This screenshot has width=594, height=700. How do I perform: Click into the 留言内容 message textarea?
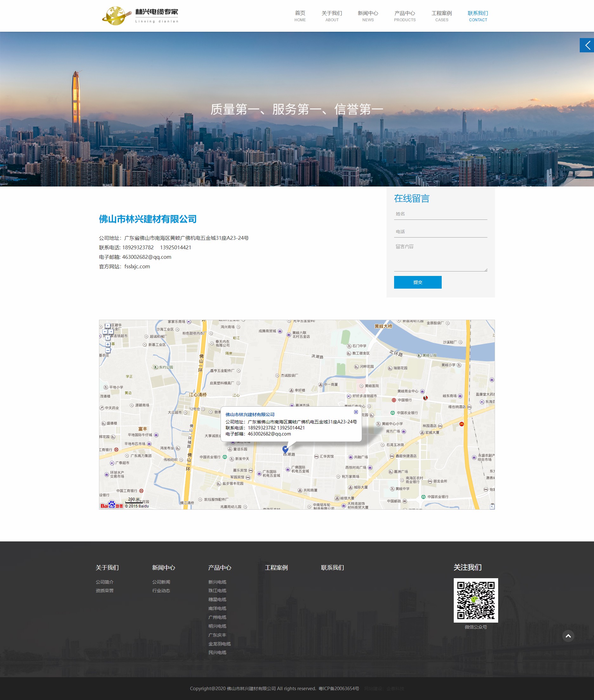440,257
